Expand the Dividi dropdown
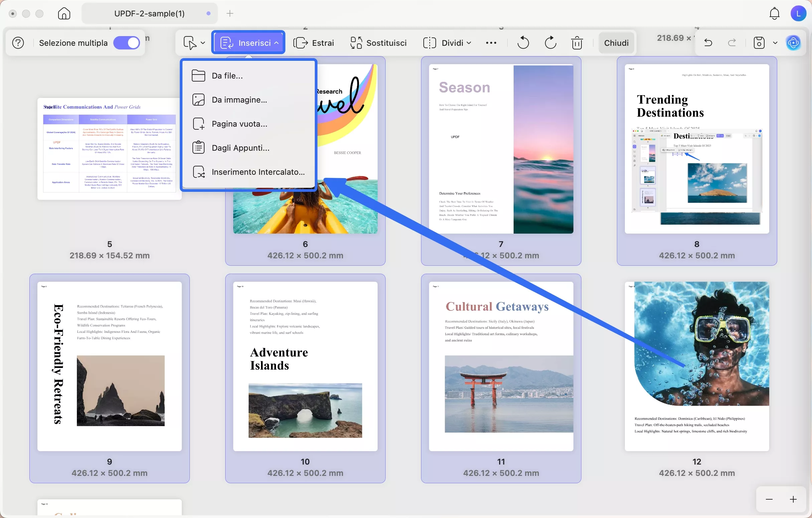812x518 pixels. coord(447,43)
